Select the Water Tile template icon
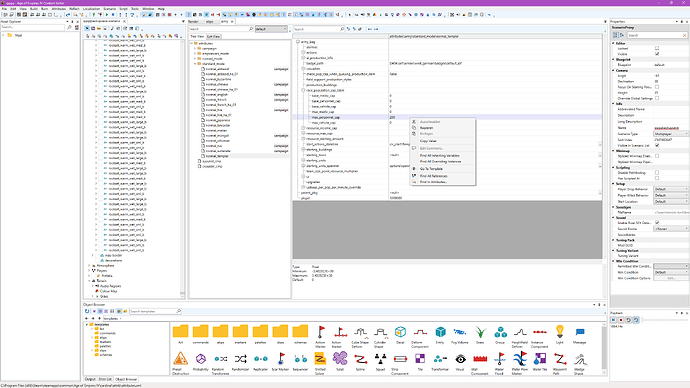This screenshot has height=388, width=690. point(540,359)
